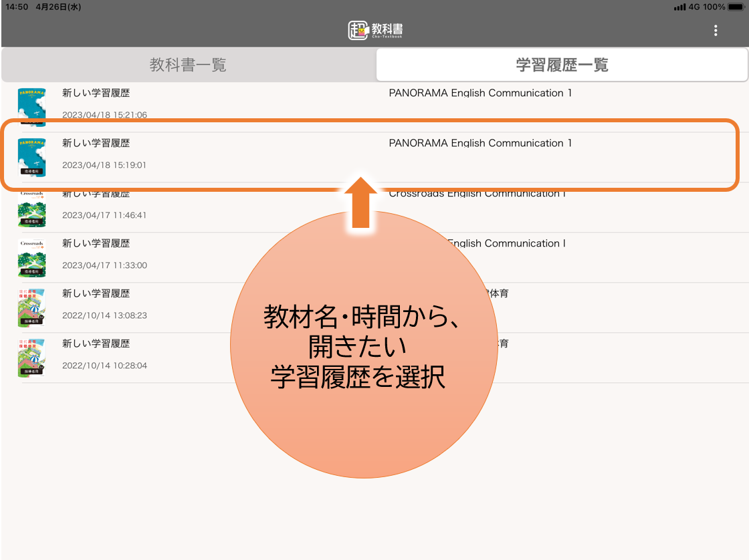
Task: Select timestamp 2022/10/14 10:28:04
Action: pyautogui.click(x=104, y=366)
